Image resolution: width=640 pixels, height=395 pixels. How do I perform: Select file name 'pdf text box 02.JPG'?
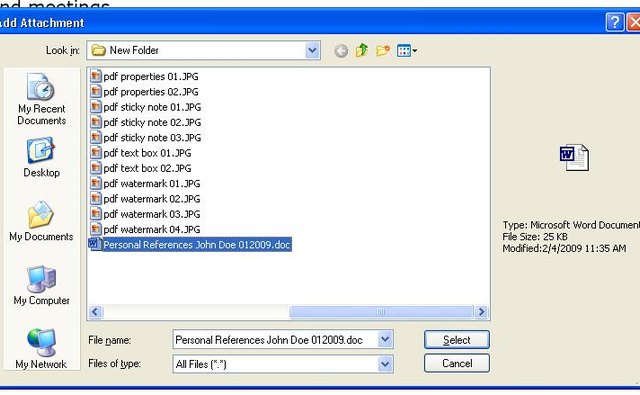(147, 168)
